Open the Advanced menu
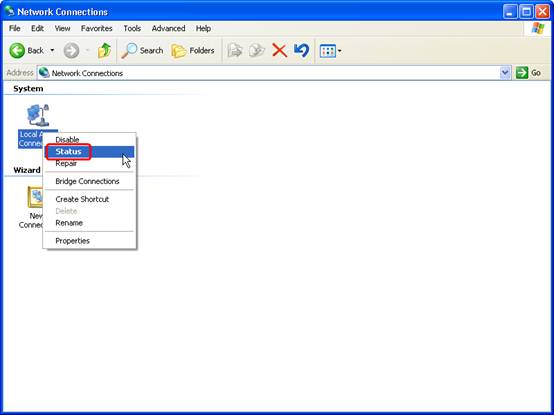Image resolution: width=554 pixels, height=415 pixels. pos(169,29)
